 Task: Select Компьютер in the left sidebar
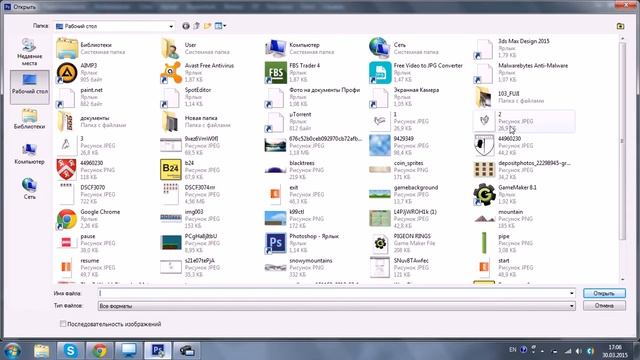(29, 153)
